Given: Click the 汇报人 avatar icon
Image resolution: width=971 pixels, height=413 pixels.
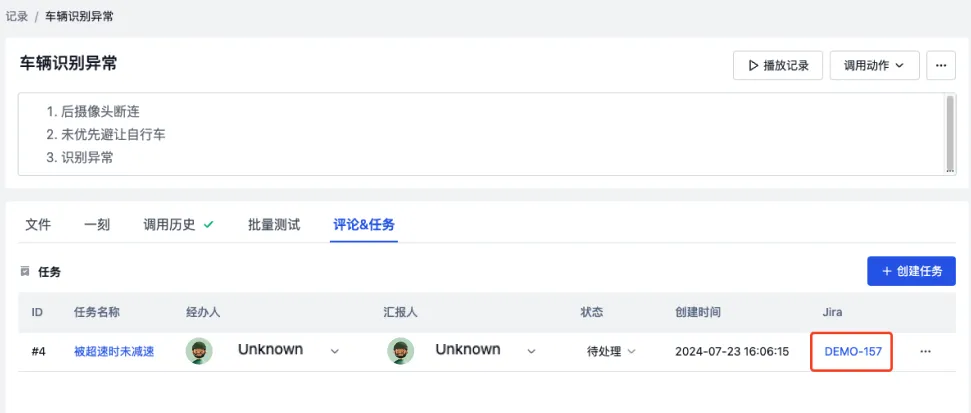Looking at the screenshot, I should [401, 351].
